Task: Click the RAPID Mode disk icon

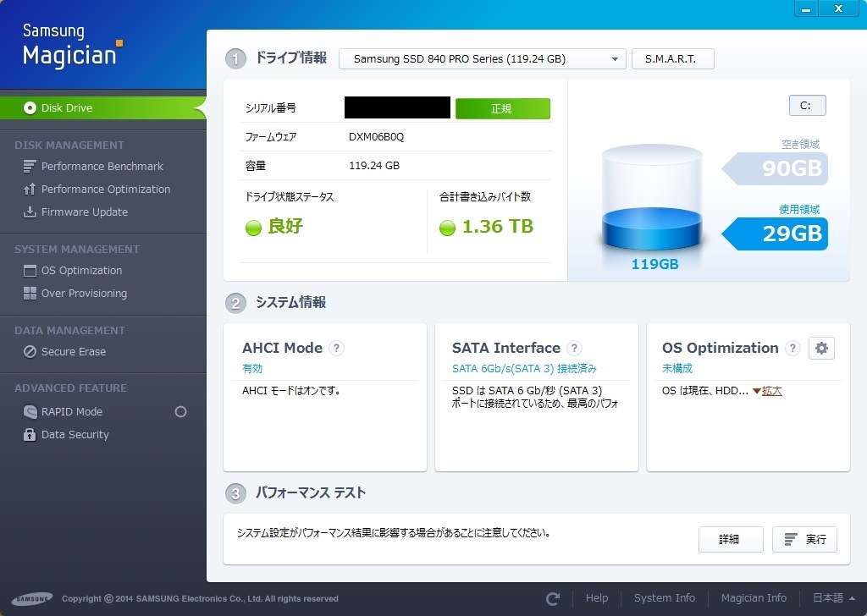Action: click(x=30, y=411)
